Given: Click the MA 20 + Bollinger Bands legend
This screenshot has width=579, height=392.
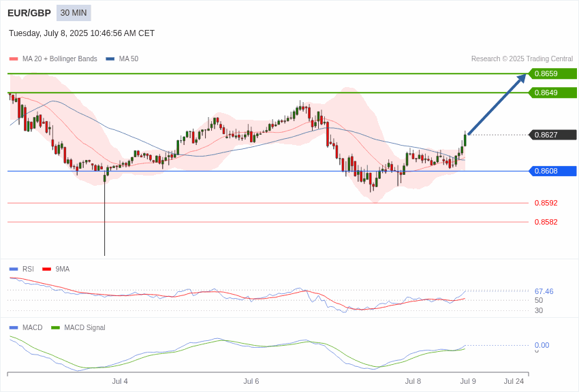Looking at the screenshot, I should click(x=60, y=59).
